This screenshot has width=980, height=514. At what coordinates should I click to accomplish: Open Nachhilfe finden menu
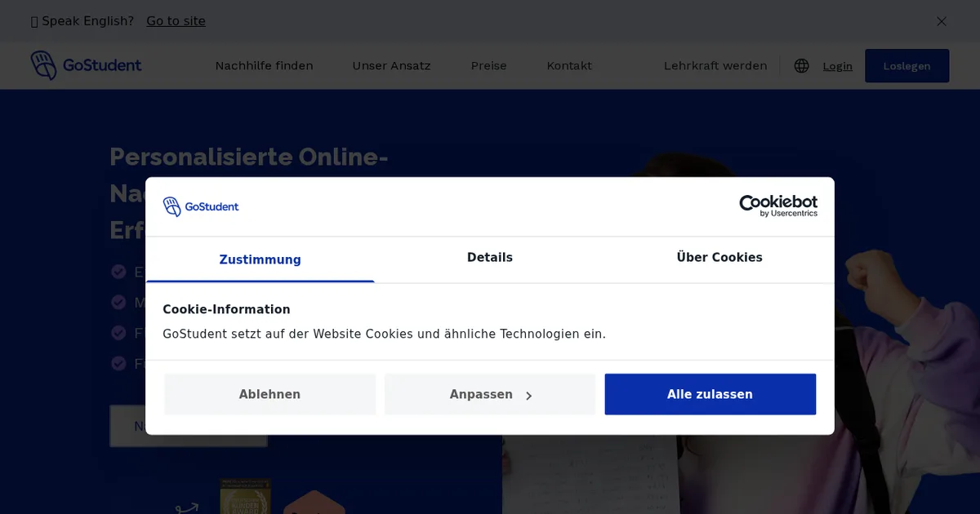point(264,66)
